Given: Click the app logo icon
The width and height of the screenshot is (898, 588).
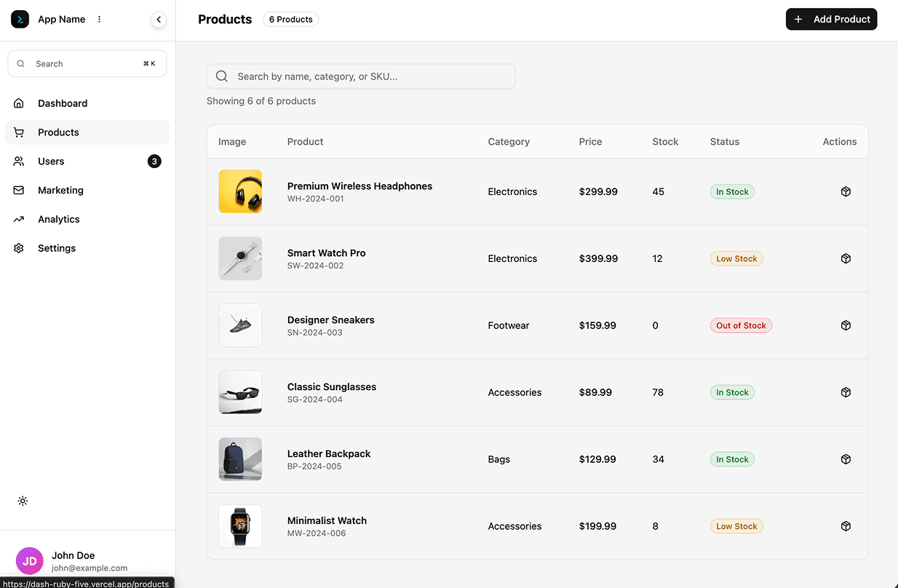Looking at the screenshot, I should pyautogui.click(x=20, y=20).
